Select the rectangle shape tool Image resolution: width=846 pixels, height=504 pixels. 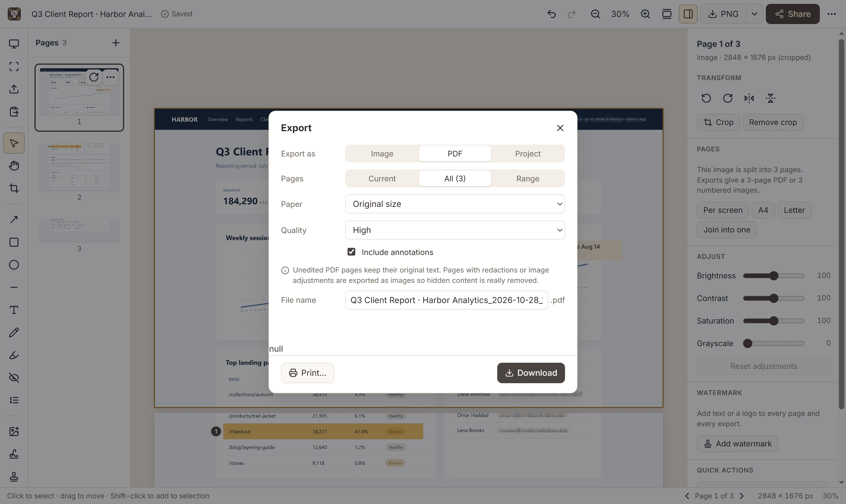click(x=14, y=242)
